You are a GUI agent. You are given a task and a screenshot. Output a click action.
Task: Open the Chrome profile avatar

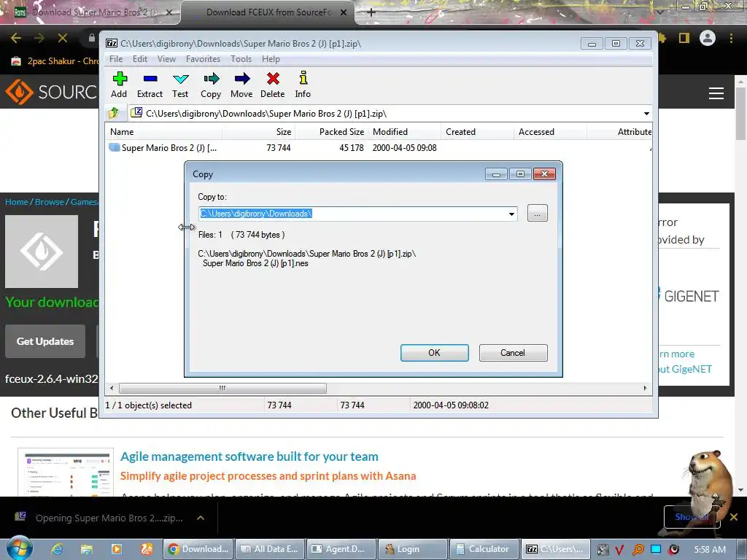(x=708, y=38)
